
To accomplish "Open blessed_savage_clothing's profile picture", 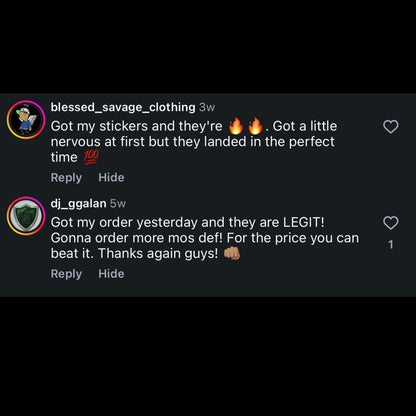I will (26, 119).
